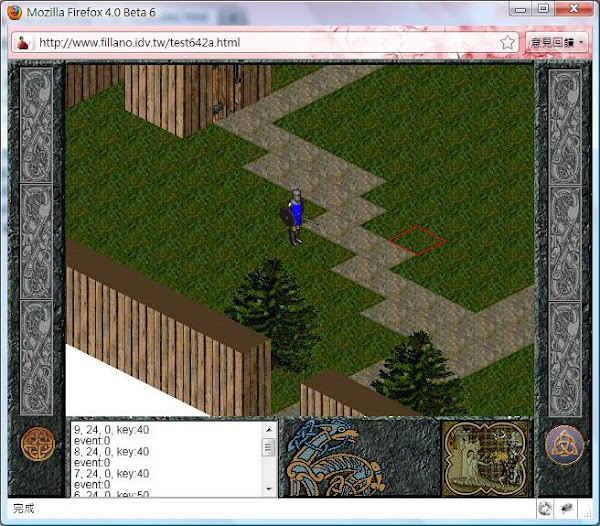
Task: Click the orange round emblem button
Action: [x=38, y=444]
